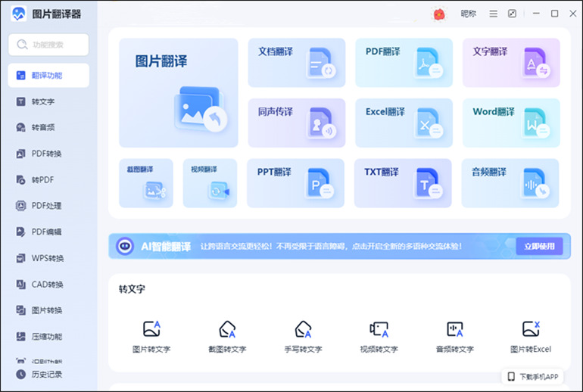Image resolution: width=583 pixels, height=392 pixels.
Task: Click the 转文字 section heading
Action: coord(132,289)
